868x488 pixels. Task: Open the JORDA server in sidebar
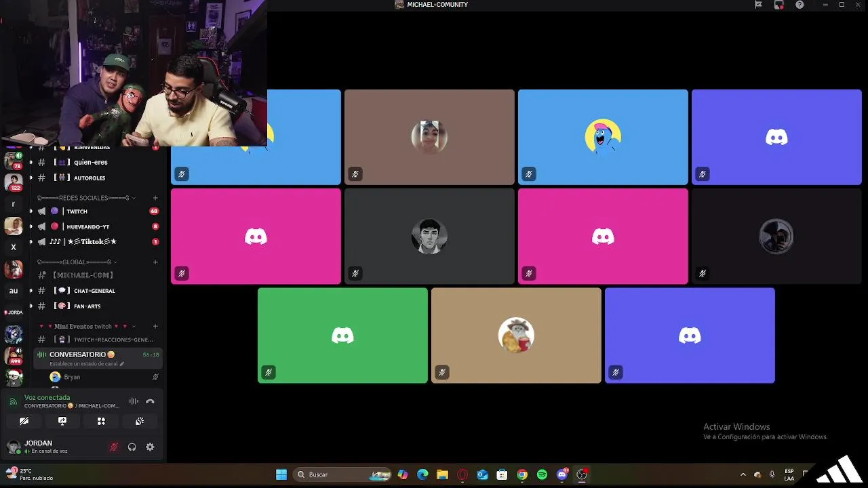click(x=13, y=312)
